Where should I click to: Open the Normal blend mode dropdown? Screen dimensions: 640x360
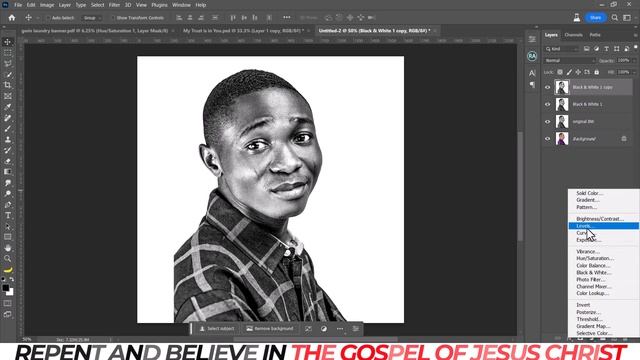tap(569, 60)
